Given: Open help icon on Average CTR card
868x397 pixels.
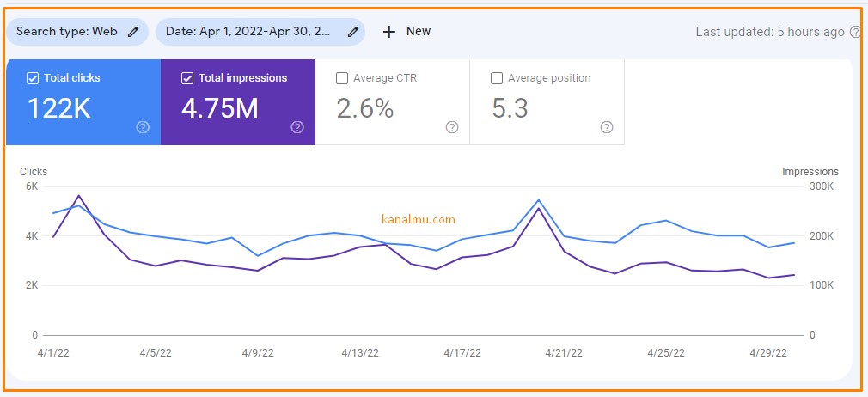Looking at the screenshot, I should click(x=452, y=128).
